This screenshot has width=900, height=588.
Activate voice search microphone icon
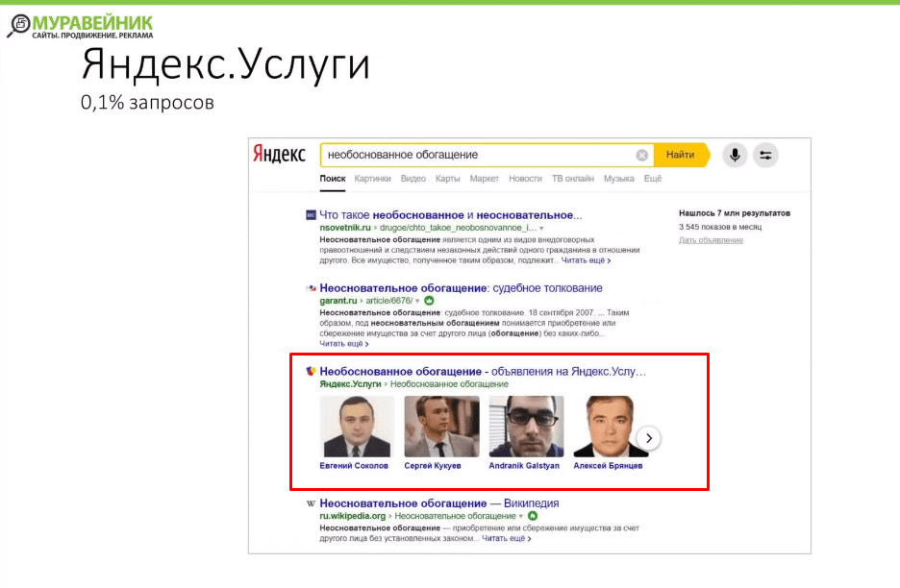(735, 155)
